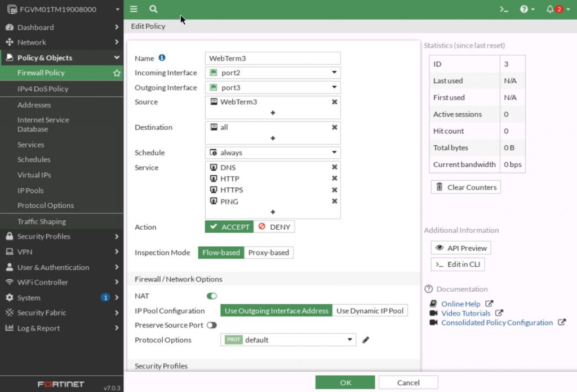Click the Name field containing WebTerm3
The height and width of the screenshot is (392, 577).
(x=273, y=58)
